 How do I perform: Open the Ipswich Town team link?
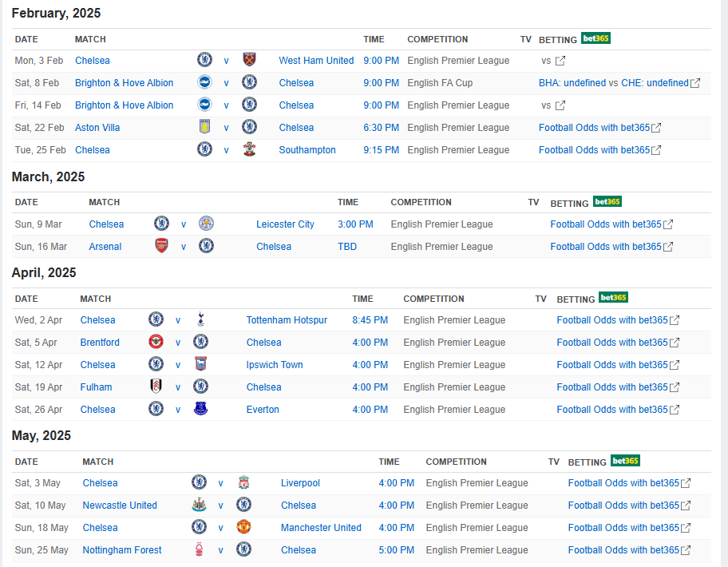pyautogui.click(x=275, y=364)
